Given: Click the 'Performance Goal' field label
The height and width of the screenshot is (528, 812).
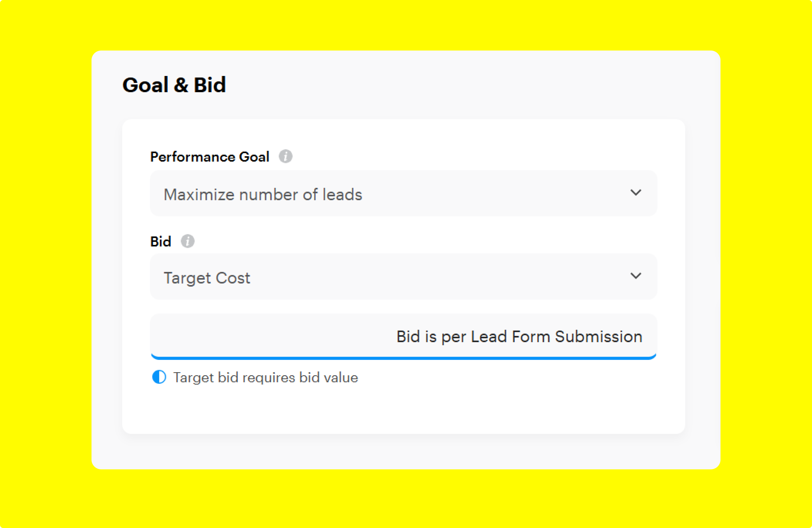Looking at the screenshot, I should tap(209, 157).
